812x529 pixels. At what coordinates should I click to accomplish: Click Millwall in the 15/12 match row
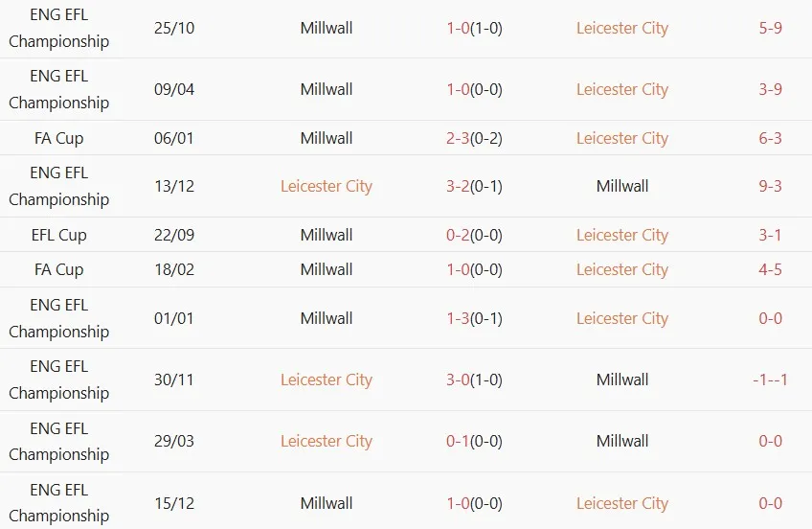(327, 503)
